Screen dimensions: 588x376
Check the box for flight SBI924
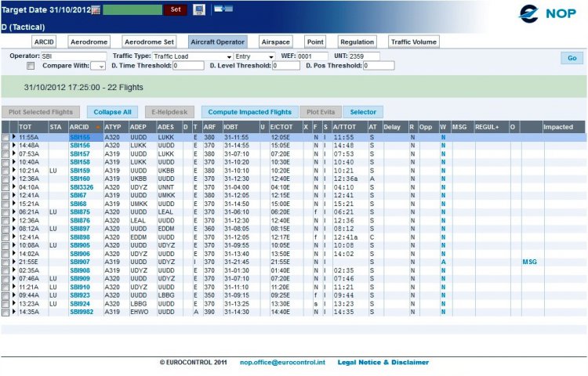[5, 304]
